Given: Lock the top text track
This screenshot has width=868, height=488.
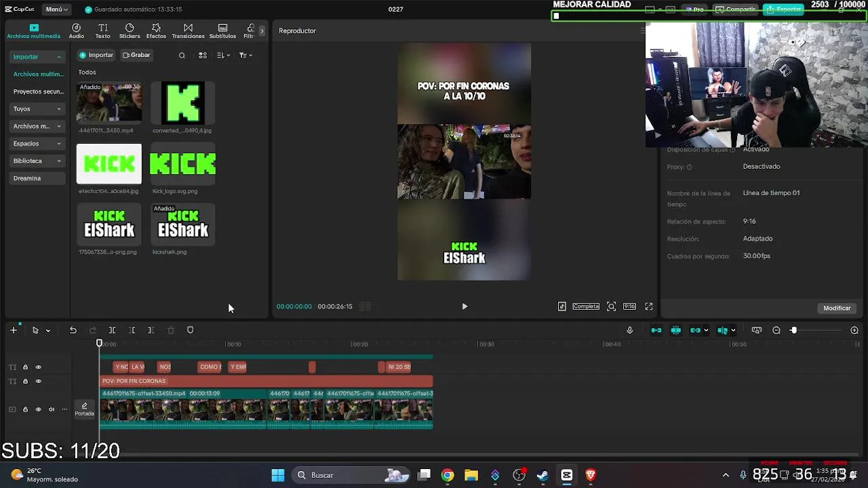Looking at the screenshot, I should coord(25,367).
